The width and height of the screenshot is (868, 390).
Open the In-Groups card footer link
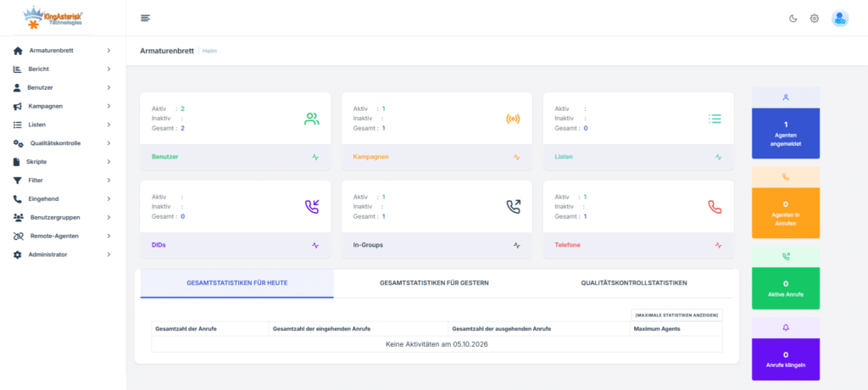(x=368, y=245)
